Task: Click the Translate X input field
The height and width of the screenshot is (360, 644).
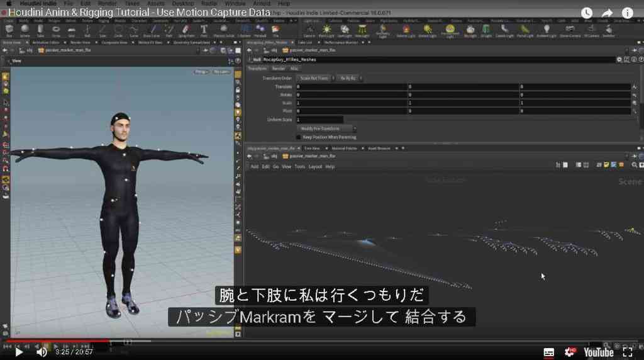Action: [351, 87]
